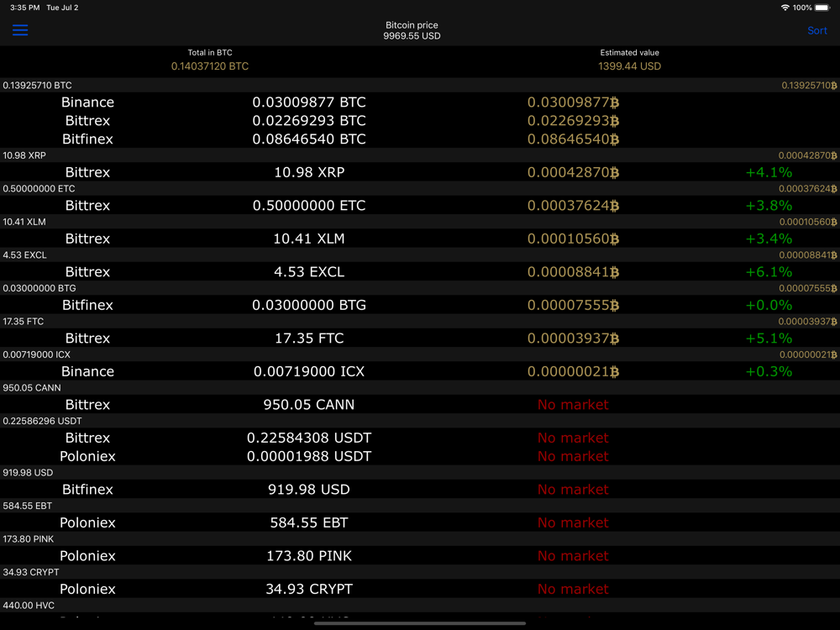The height and width of the screenshot is (630, 840).
Task: Open Poloniex 0.00001988 USDT balance row
Action: [420, 456]
